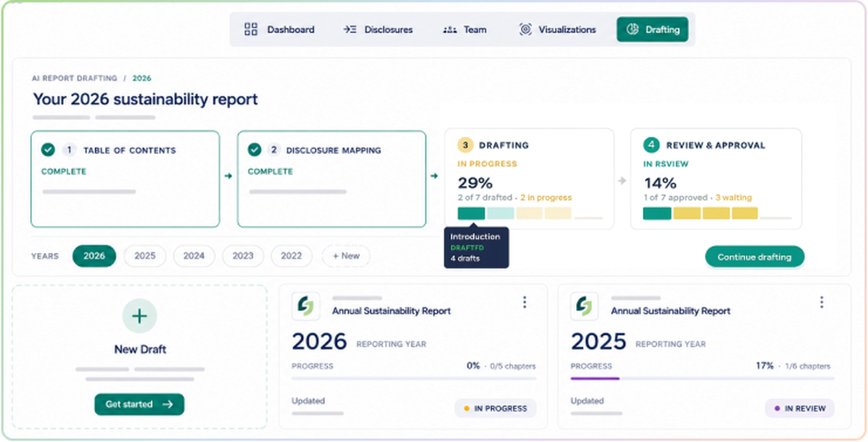Click the Team people icon
Image resolution: width=868 pixels, height=442 pixels.
tap(450, 29)
